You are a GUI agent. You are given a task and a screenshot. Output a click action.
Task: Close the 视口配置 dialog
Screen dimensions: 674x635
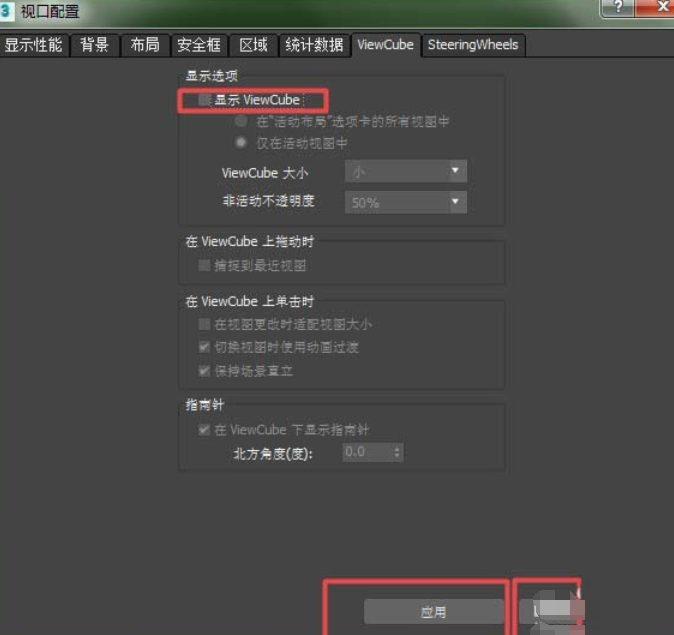pos(657,8)
